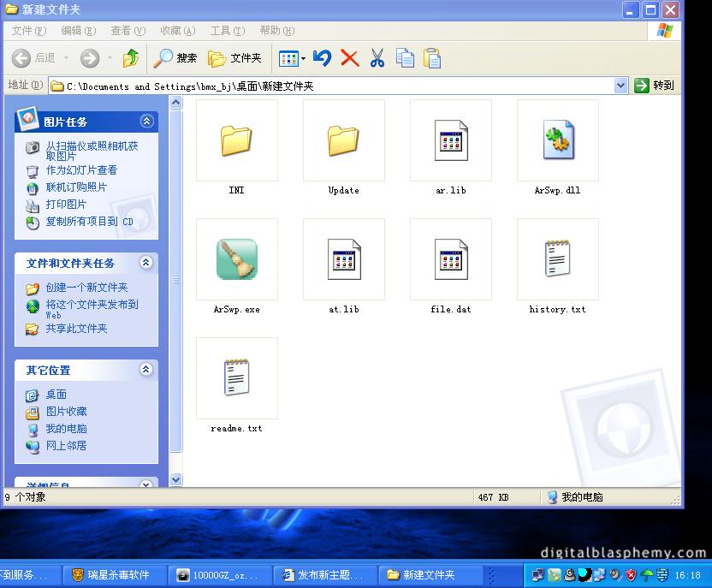This screenshot has height=588, width=712.
Task: Collapse the 其它位置 panel
Action: pos(145,370)
